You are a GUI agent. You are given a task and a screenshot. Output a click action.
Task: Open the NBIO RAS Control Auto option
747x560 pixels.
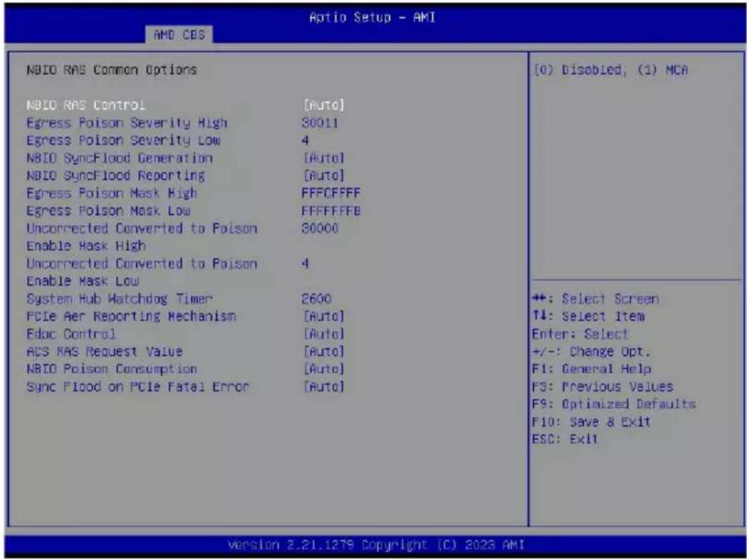324,104
